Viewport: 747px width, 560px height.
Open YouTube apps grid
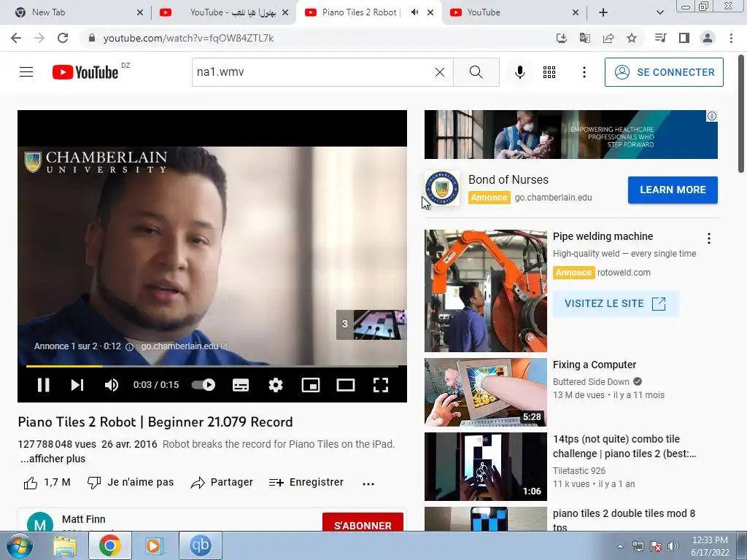pyautogui.click(x=549, y=72)
